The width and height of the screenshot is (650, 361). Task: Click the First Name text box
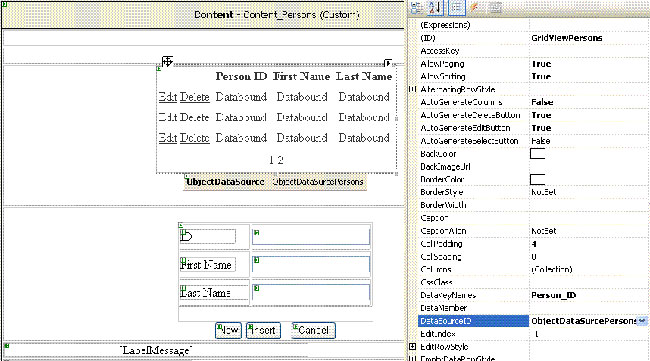tap(311, 265)
